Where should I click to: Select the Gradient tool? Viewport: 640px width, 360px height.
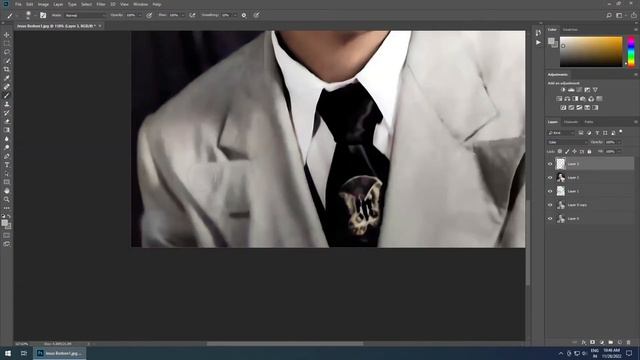[x=7, y=130]
